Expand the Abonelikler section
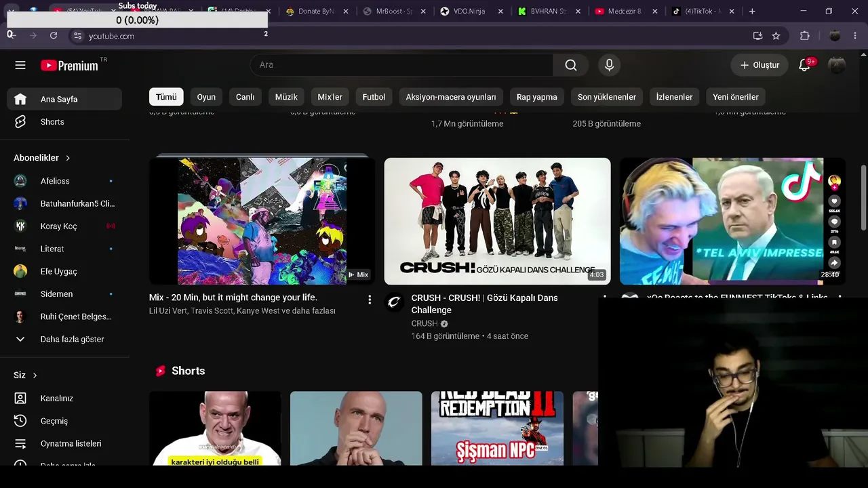The image size is (868, 488). (x=42, y=158)
